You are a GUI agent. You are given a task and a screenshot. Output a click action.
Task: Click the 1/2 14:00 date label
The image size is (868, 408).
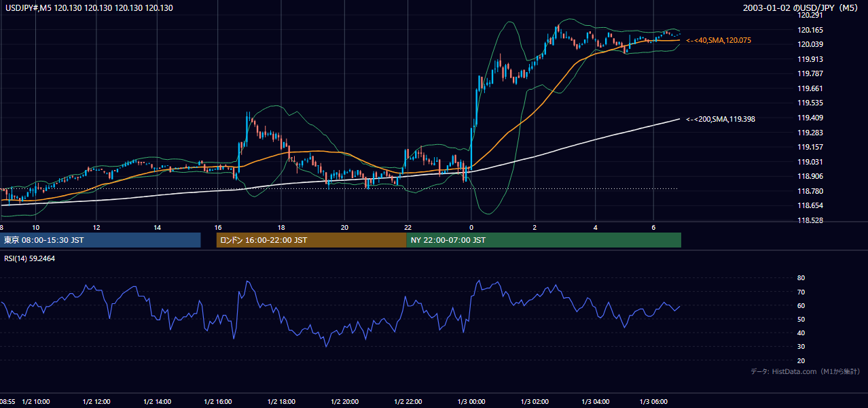click(157, 401)
